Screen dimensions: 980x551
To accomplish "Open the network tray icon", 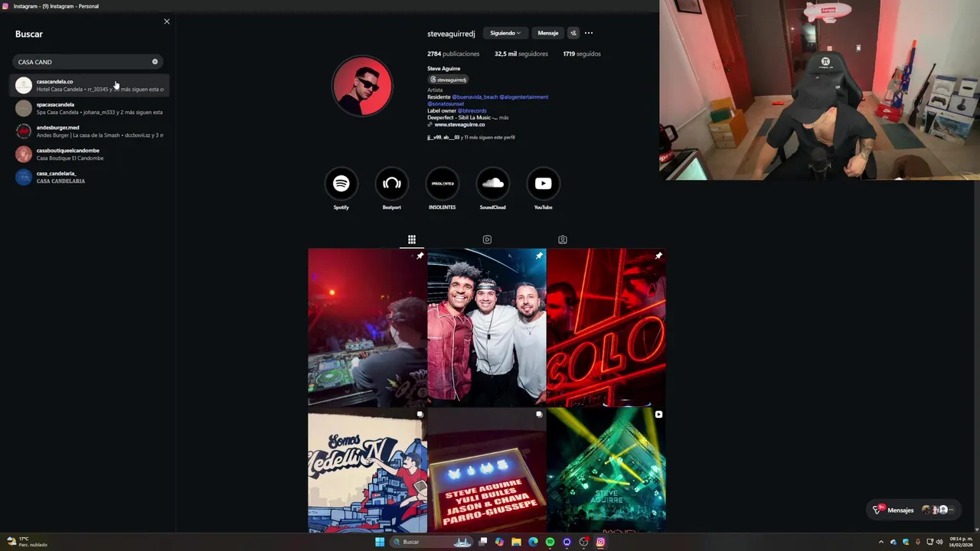I will [929, 542].
